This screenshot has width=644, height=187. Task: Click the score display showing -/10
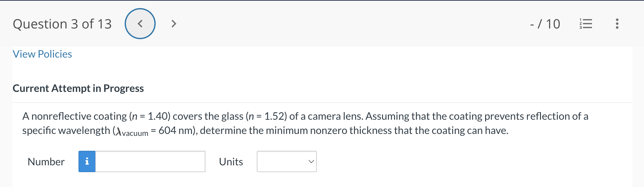coord(545,24)
